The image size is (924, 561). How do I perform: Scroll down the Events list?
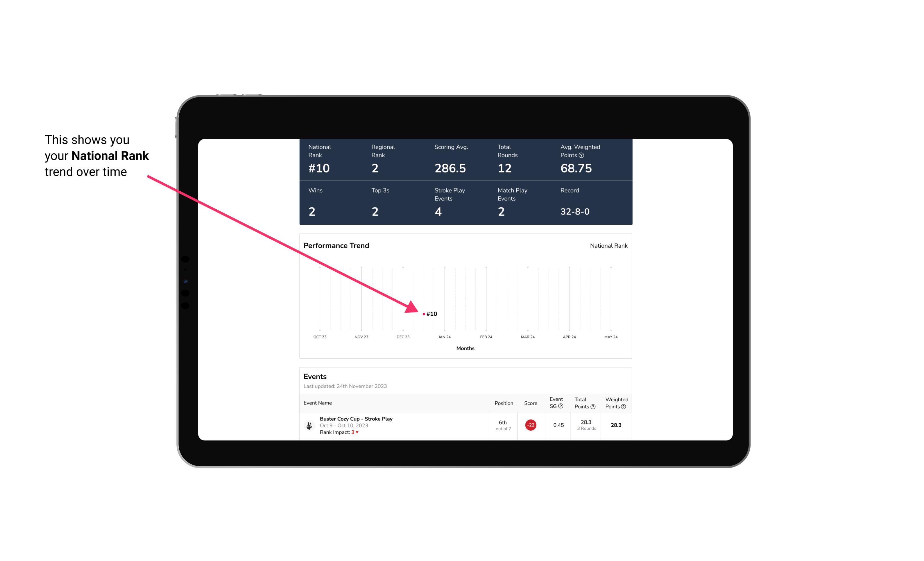pyautogui.click(x=466, y=424)
